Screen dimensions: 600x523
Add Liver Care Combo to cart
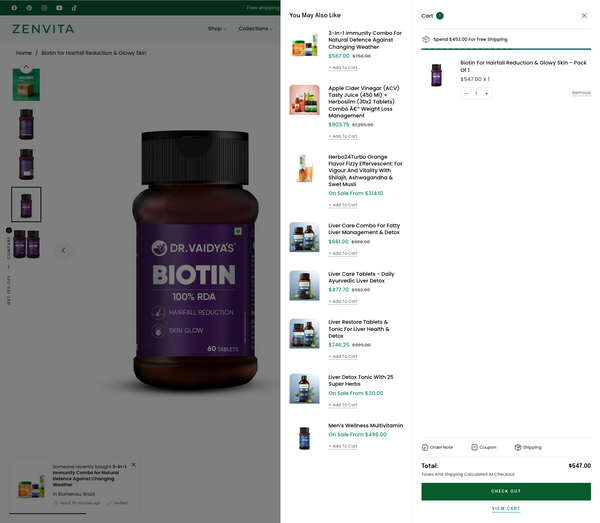click(343, 253)
